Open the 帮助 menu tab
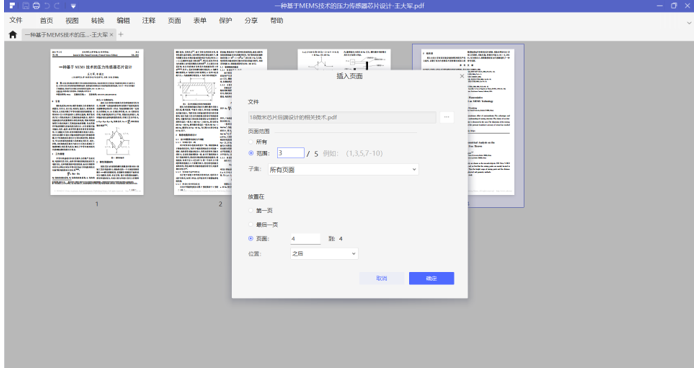The width and height of the screenshot is (694, 368). pyautogui.click(x=277, y=20)
